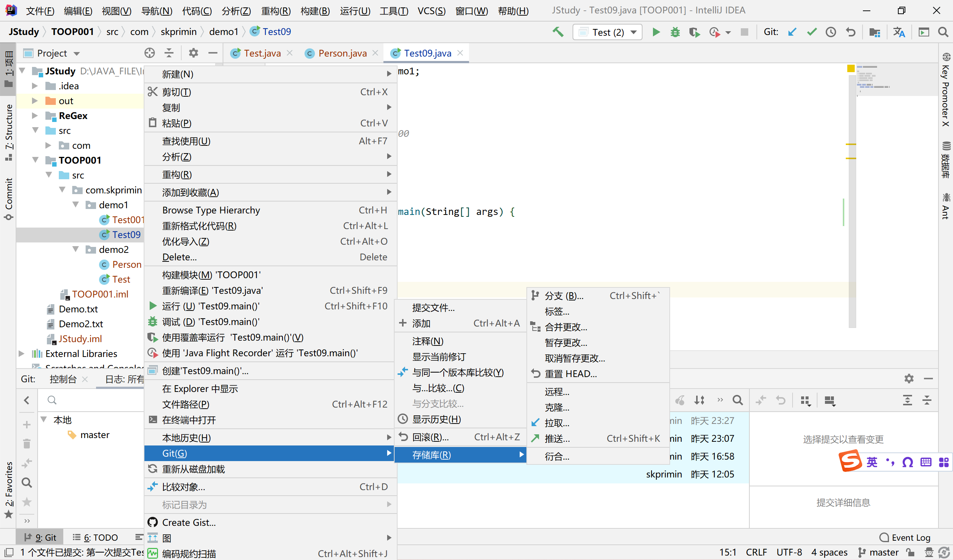
Task: Click the Debug bug icon in toolbar
Action: pyautogui.click(x=675, y=32)
